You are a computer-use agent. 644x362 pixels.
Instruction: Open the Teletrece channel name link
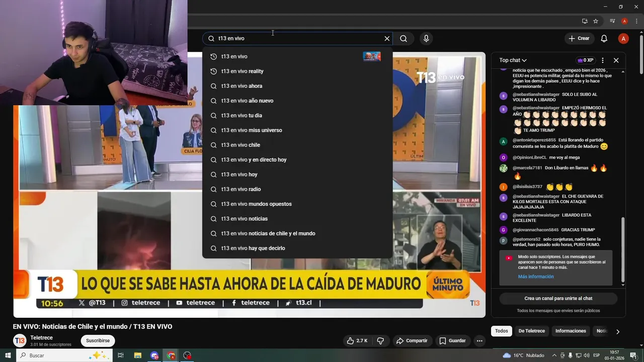click(x=41, y=338)
